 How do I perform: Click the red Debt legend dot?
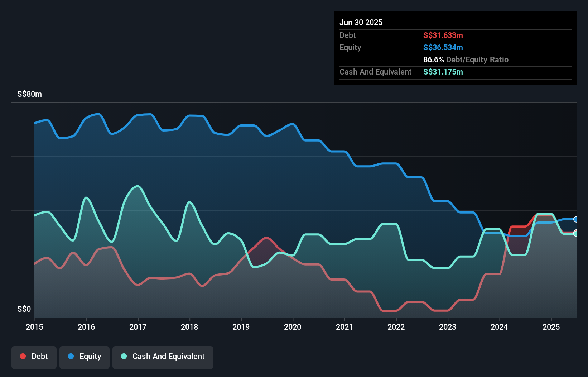(x=23, y=356)
